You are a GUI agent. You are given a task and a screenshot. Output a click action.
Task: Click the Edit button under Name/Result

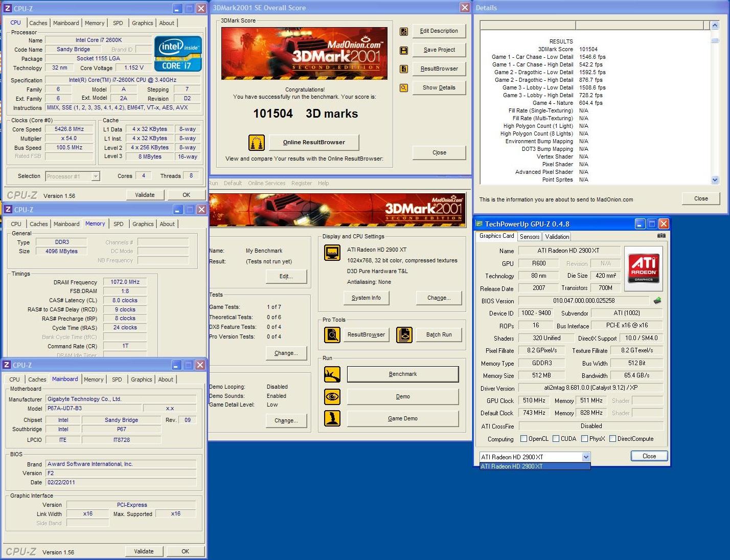pyautogui.click(x=286, y=276)
